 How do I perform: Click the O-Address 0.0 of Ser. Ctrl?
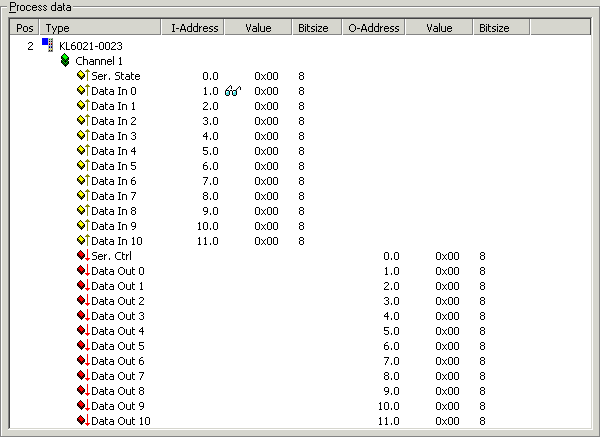pyautogui.click(x=391, y=256)
